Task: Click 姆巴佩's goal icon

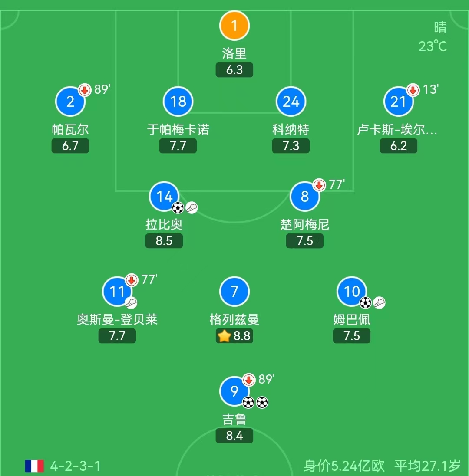Action: coord(365,302)
